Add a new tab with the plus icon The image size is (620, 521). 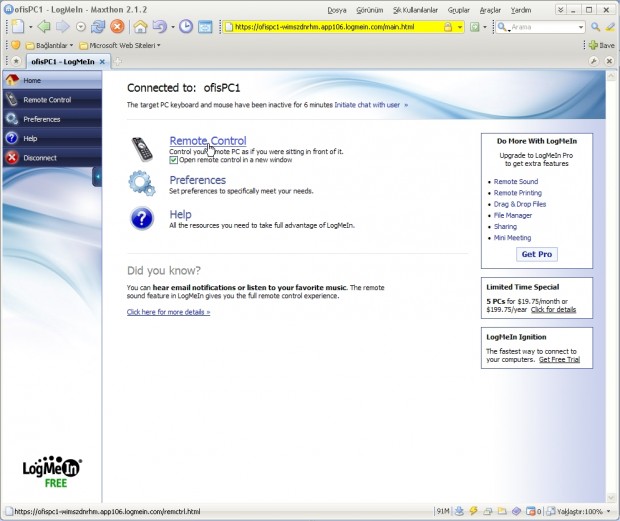(x=117, y=61)
